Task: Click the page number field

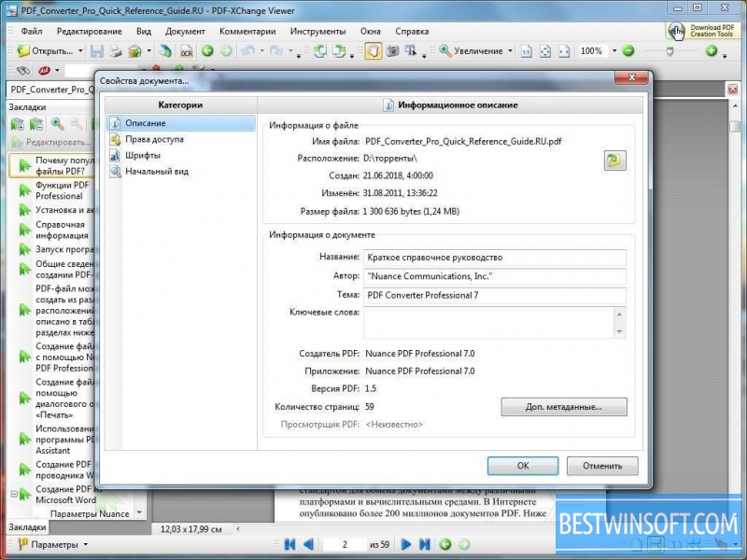Action: pos(345,544)
